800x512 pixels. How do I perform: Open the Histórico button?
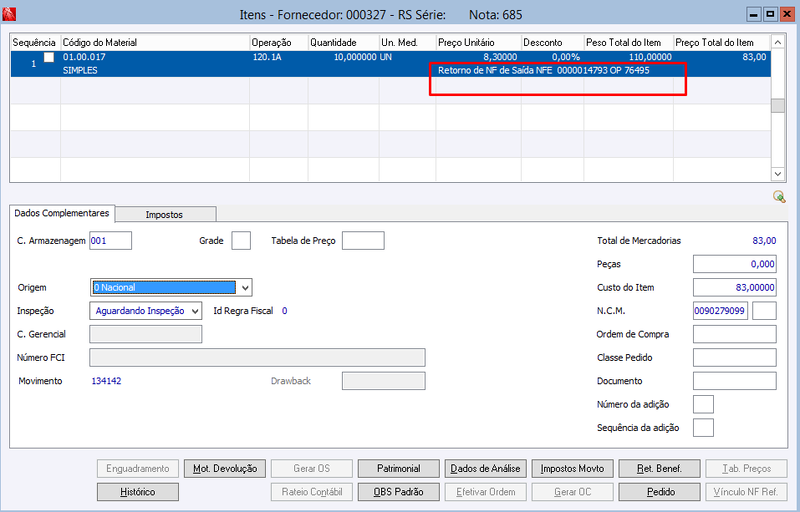click(138, 492)
